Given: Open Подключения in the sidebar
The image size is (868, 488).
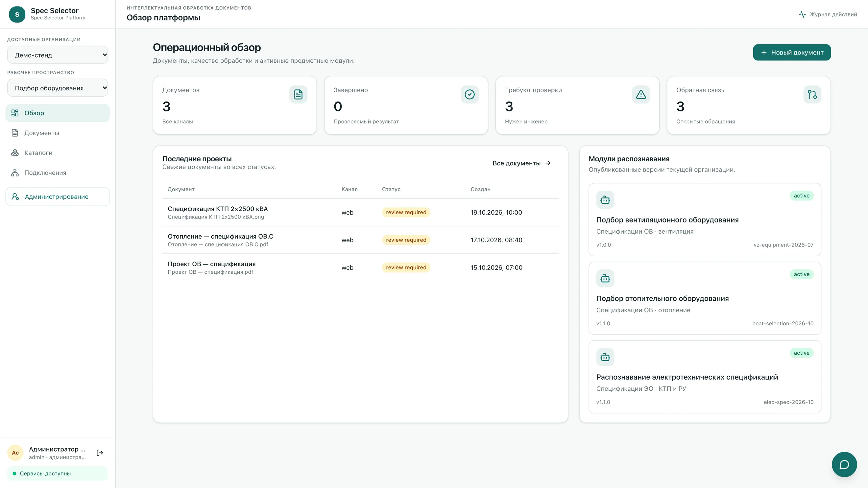Looking at the screenshot, I should (58, 173).
